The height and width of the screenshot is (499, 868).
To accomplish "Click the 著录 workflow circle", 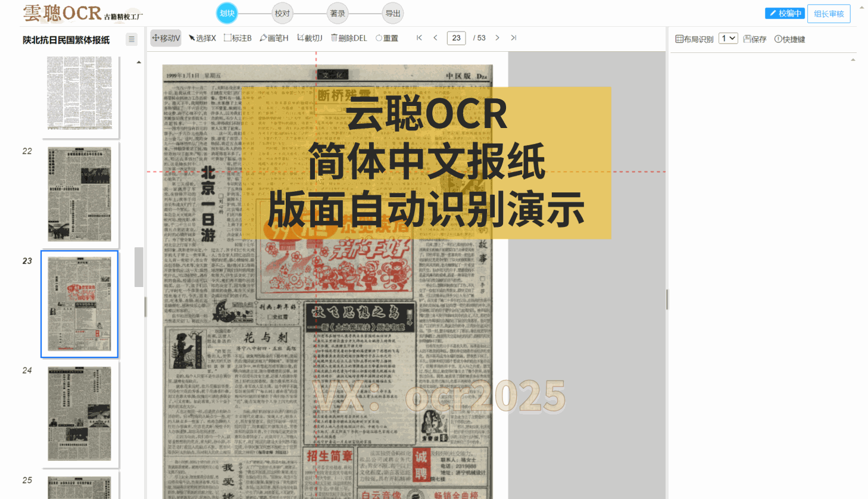I will point(338,13).
